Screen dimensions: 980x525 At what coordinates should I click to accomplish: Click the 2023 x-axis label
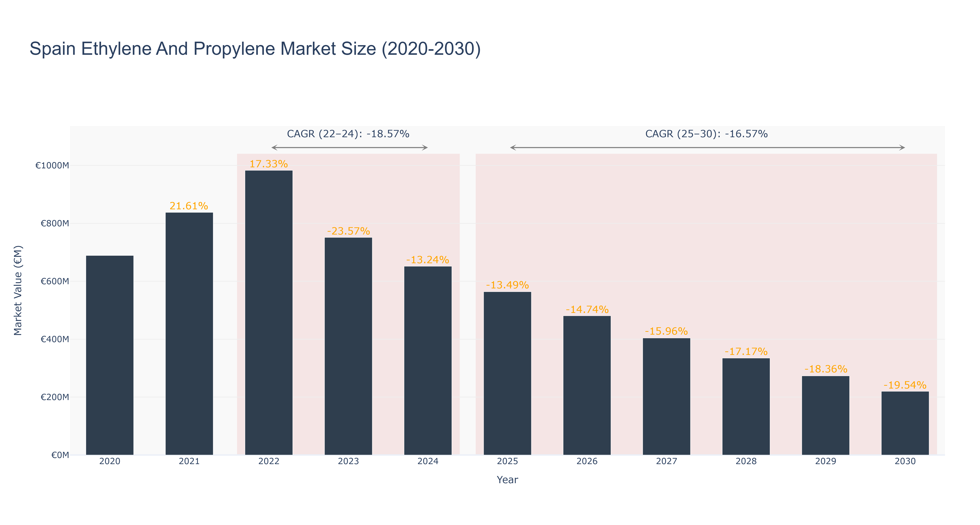click(x=348, y=461)
